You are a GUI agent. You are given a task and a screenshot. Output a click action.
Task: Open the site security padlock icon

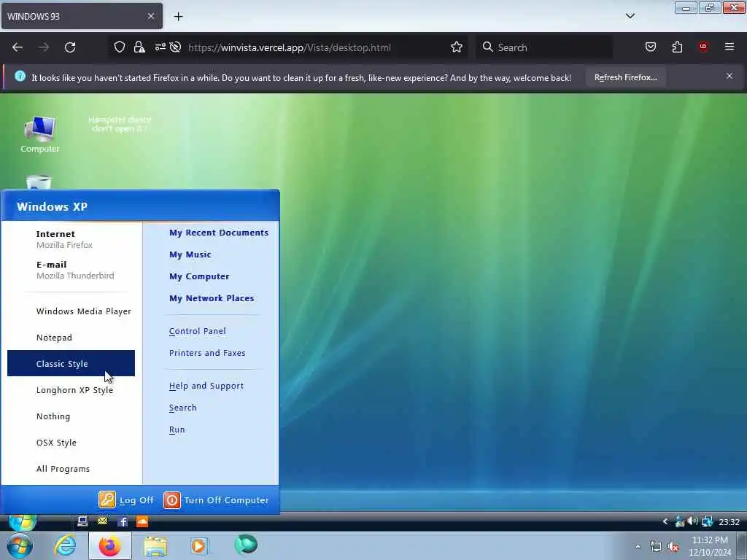(x=139, y=47)
